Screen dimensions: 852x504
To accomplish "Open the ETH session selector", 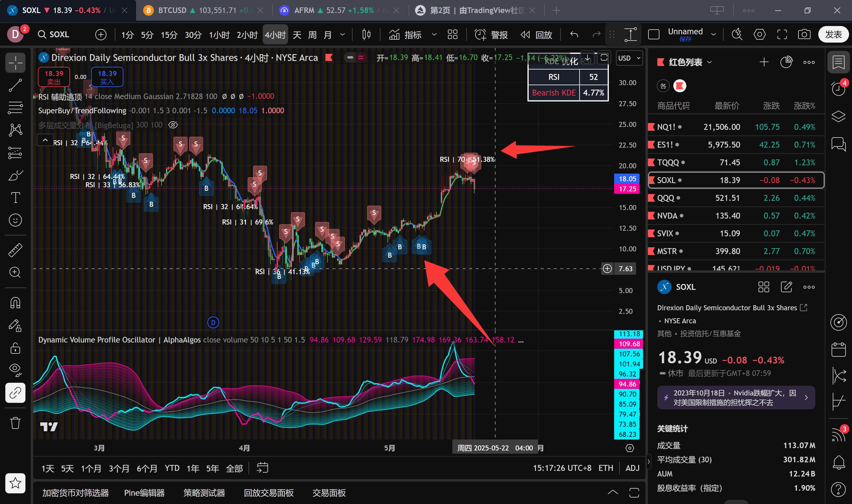I will [x=606, y=468].
